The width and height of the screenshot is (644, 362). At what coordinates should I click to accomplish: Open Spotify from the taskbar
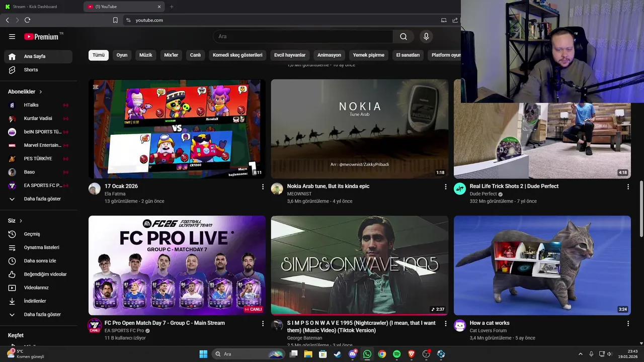(x=396, y=354)
